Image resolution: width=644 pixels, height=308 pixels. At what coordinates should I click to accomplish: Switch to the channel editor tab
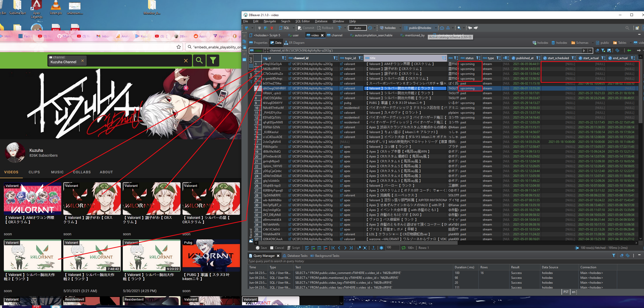[336, 35]
